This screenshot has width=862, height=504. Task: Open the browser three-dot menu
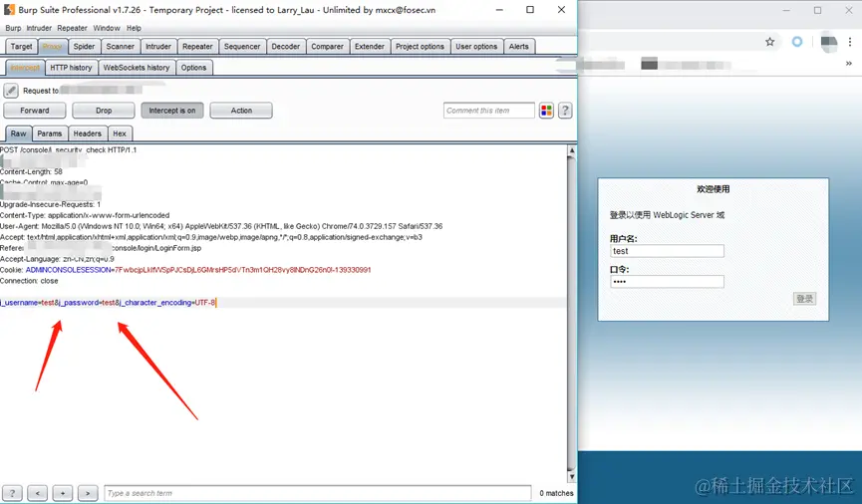[x=850, y=42]
